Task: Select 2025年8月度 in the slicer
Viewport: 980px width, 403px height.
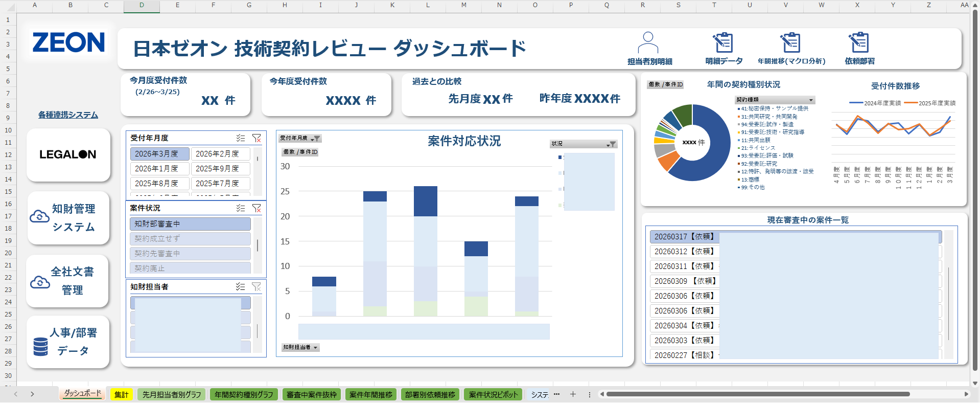Action: [159, 184]
